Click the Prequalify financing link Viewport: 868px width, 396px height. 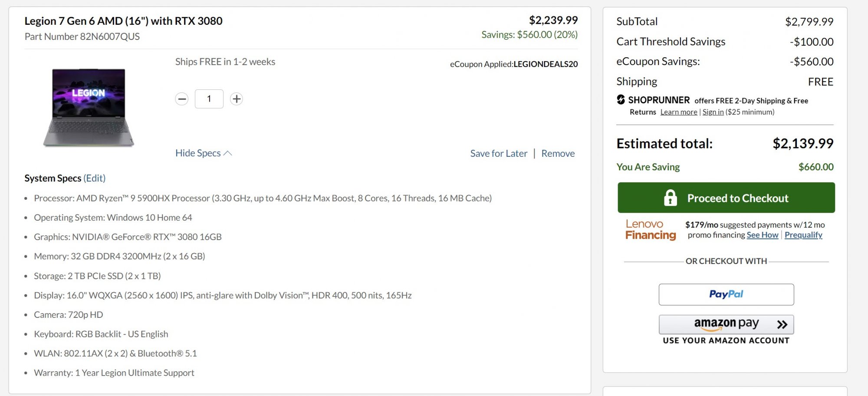(803, 235)
